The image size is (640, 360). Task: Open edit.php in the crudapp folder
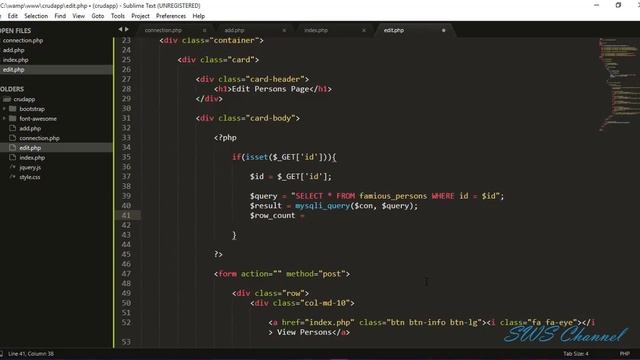coord(30,148)
